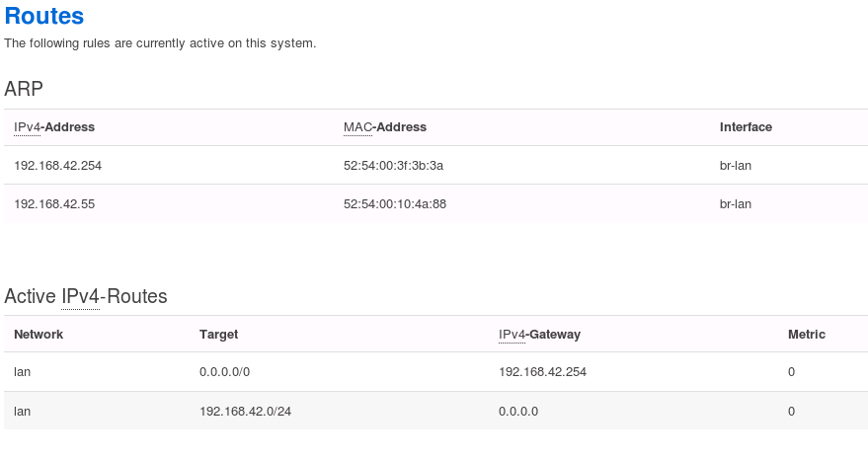
Task: Click the MAC-Address column header
Action: pos(385,127)
